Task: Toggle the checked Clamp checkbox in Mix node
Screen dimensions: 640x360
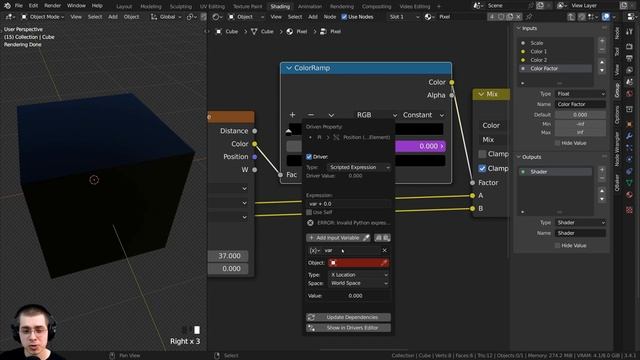Action: (x=482, y=168)
